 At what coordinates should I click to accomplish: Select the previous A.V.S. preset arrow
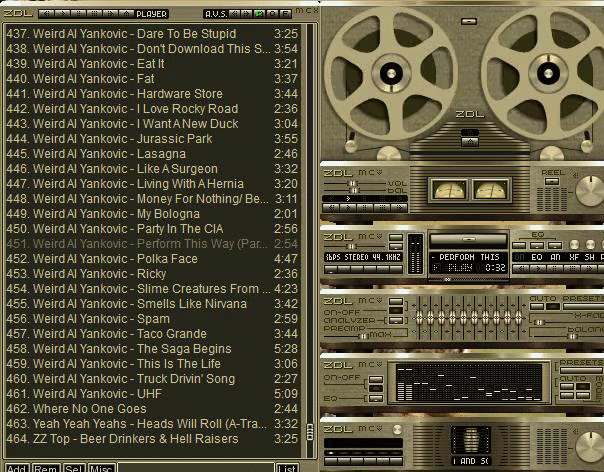(235, 14)
